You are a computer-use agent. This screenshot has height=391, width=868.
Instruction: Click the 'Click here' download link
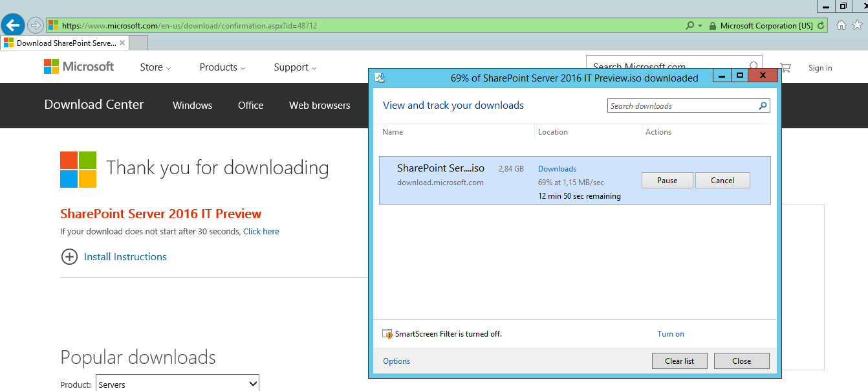pyautogui.click(x=261, y=231)
